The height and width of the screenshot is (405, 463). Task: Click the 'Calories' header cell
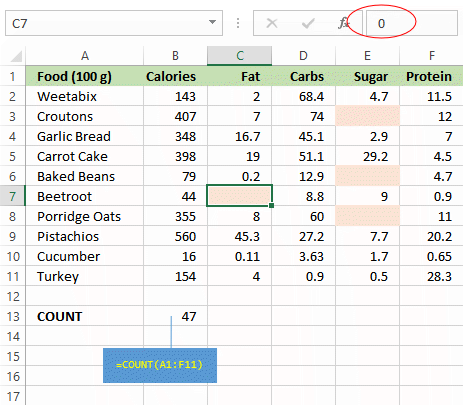[x=175, y=76]
